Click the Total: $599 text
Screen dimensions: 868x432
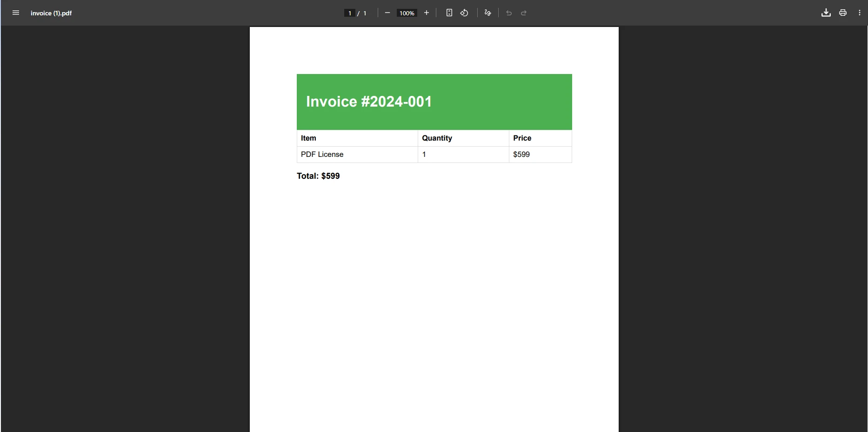point(318,176)
